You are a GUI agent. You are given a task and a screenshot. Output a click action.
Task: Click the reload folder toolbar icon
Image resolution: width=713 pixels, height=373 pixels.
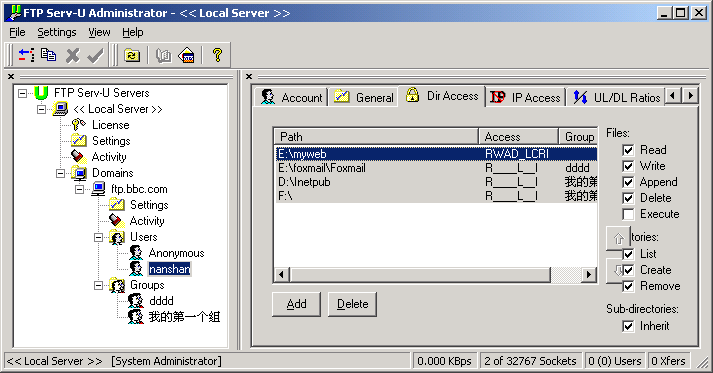click(132, 55)
